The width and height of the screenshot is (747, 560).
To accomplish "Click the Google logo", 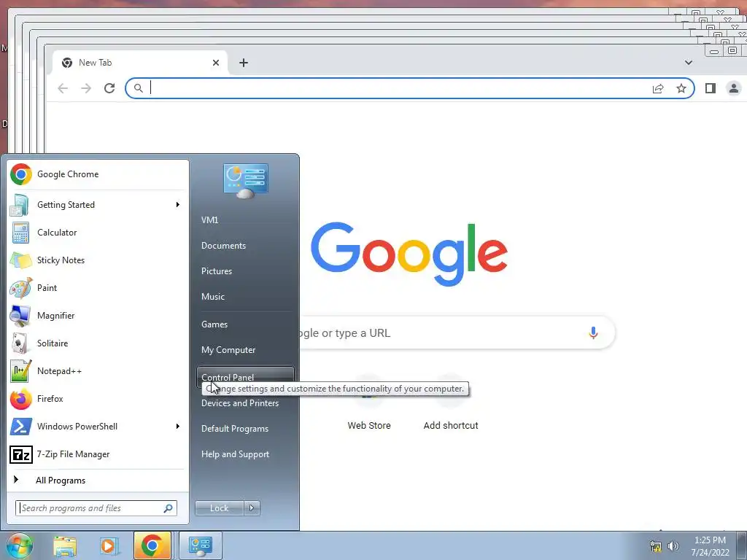I will click(x=409, y=254).
